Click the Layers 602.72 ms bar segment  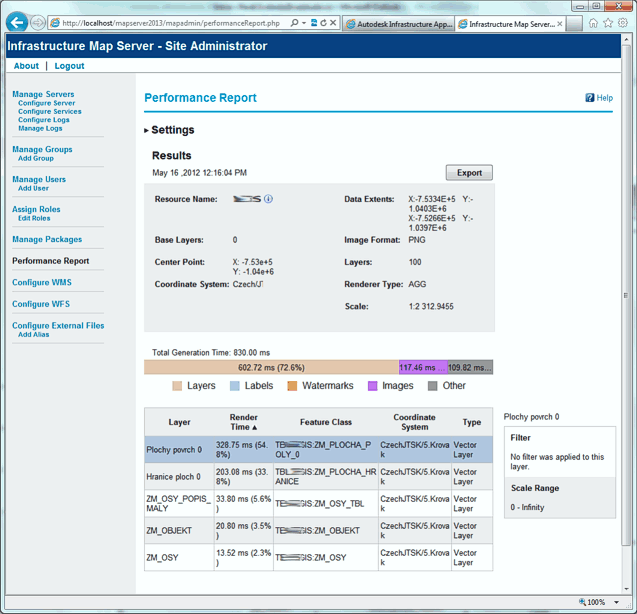click(x=271, y=367)
